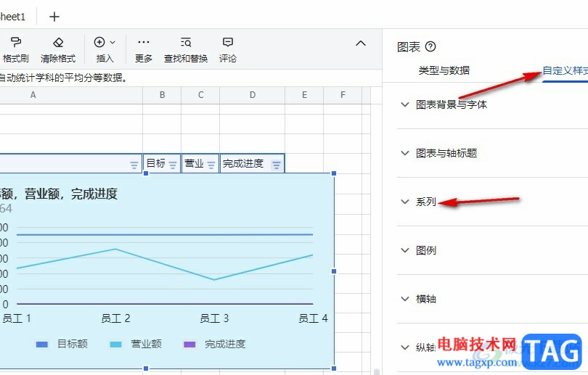Click the formula bar text
The width and height of the screenshot is (588, 375).
pyautogui.click(x=64, y=78)
